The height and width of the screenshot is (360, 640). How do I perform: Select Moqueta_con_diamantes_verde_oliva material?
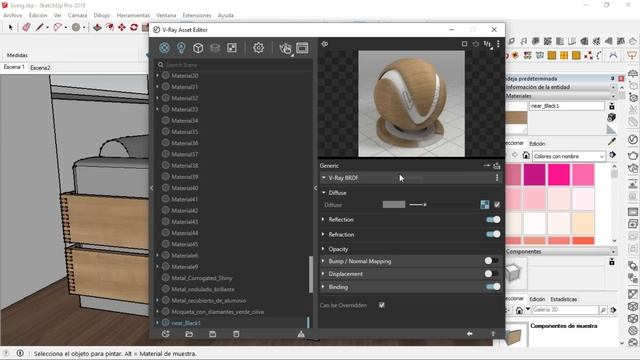pyautogui.click(x=218, y=312)
